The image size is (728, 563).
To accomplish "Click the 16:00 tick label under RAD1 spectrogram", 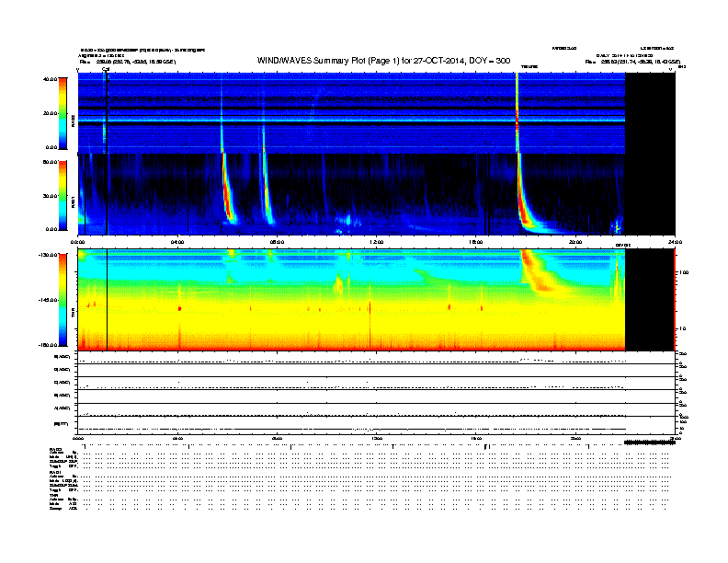I will pyautogui.click(x=476, y=242).
